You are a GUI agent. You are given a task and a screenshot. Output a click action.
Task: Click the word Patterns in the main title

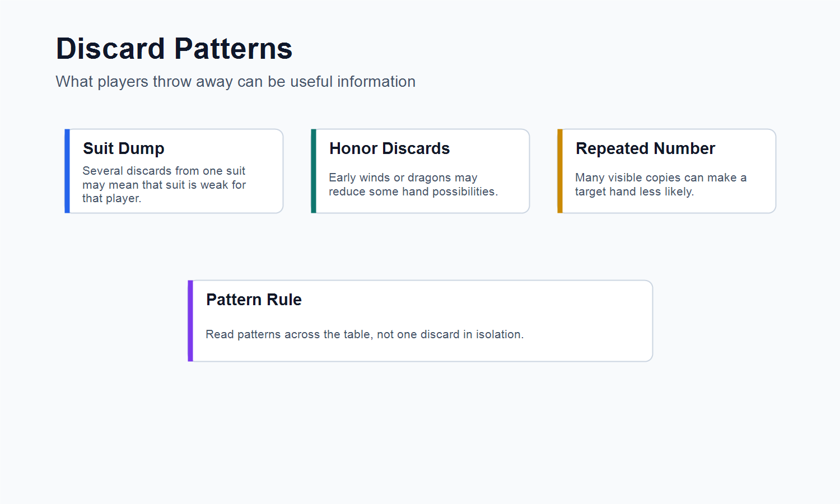(x=234, y=49)
